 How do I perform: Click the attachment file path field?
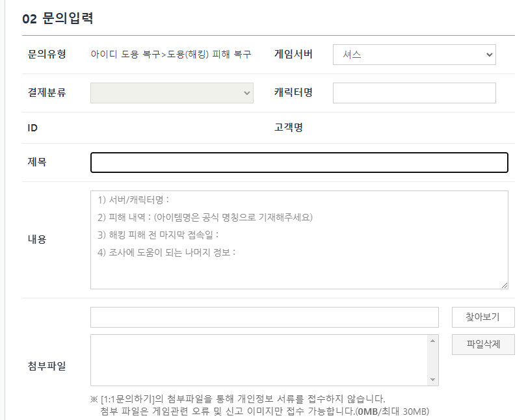point(265,317)
